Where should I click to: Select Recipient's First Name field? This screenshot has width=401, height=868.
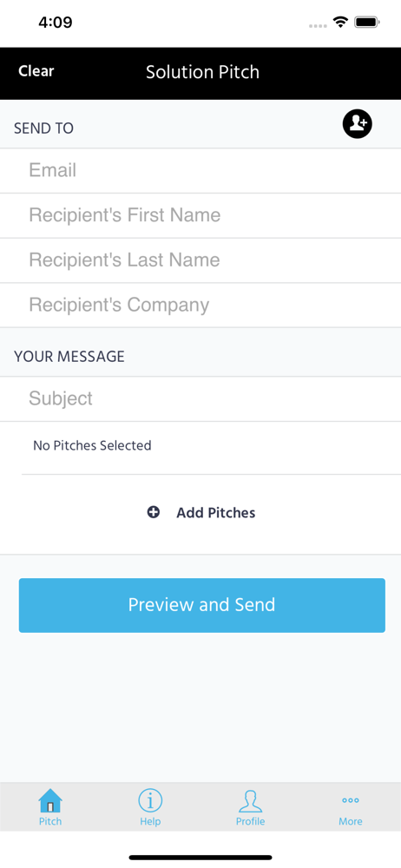pos(200,215)
